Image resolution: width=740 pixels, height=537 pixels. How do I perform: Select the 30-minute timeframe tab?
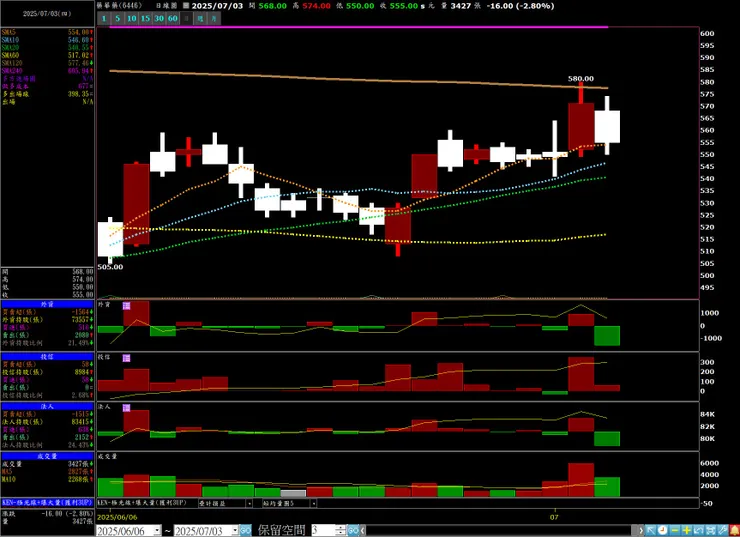coord(159,18)
